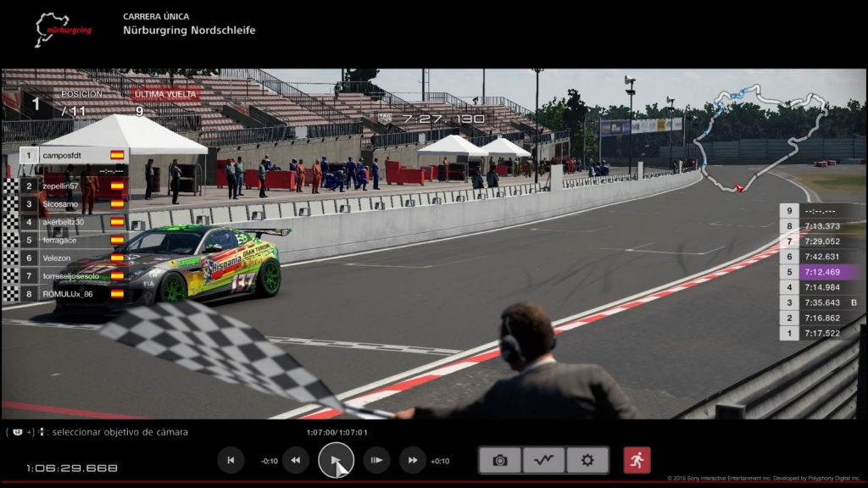Click the red replay progress bar
Viewport: 868px width, 488px height.
pos(434,482)
